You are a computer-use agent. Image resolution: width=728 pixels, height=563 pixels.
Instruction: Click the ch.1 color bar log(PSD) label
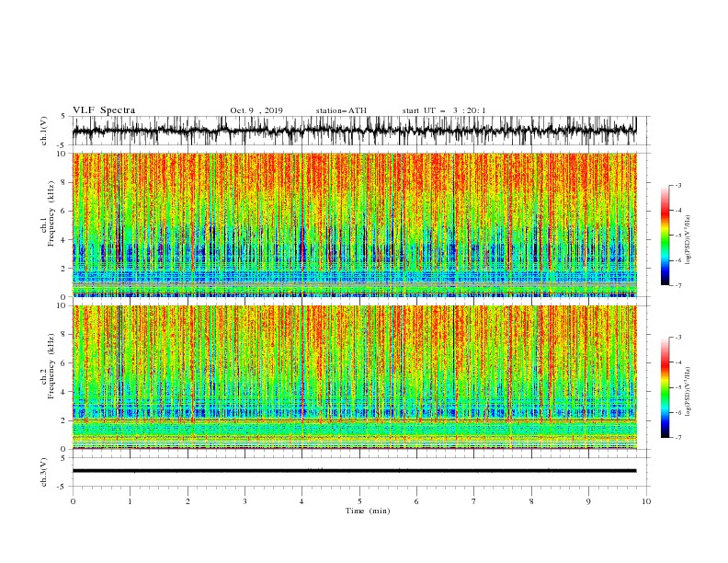[688, 239]
